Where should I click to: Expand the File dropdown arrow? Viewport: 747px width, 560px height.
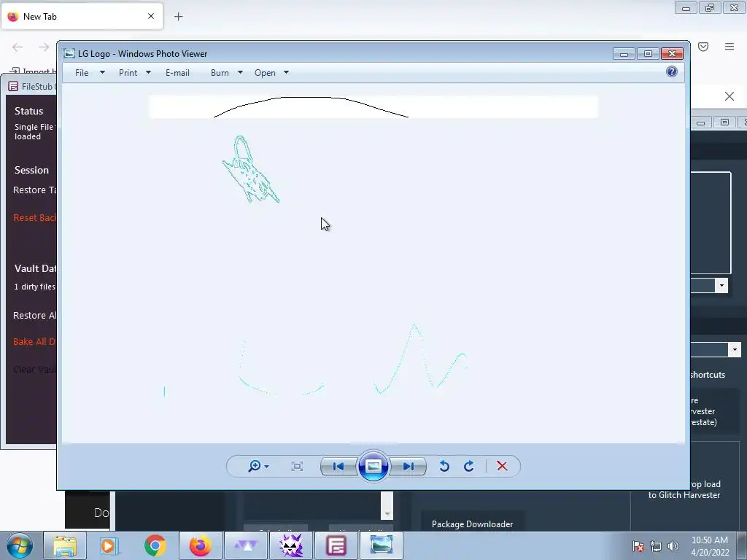(102, 72)
